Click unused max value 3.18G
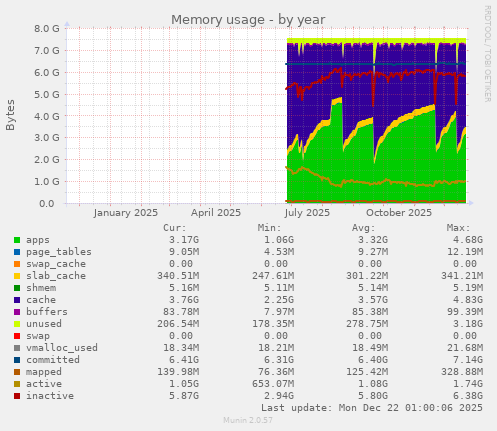 point(468,324)
